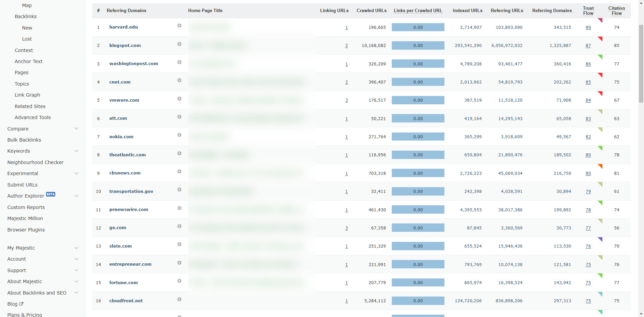Open the Blog link in sidebar
Viewport: 644px width, 317px height.
12,304
